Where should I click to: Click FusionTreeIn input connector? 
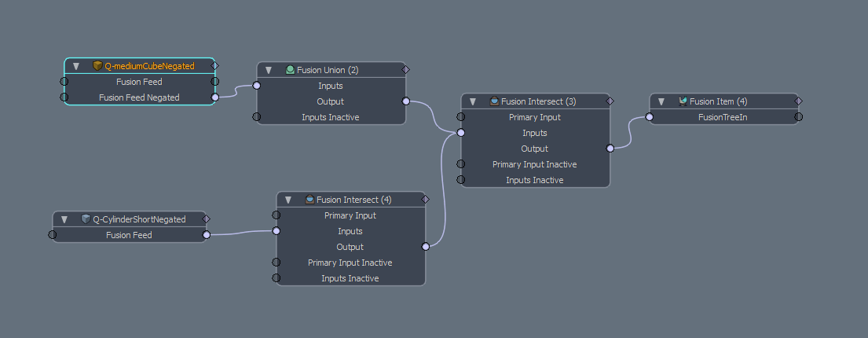click(650, 117)
